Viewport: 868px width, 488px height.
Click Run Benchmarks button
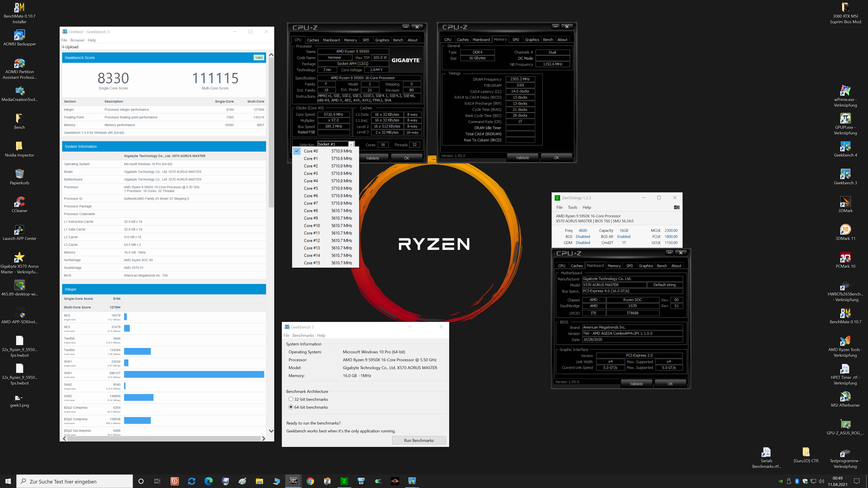[x=419, y=440]
